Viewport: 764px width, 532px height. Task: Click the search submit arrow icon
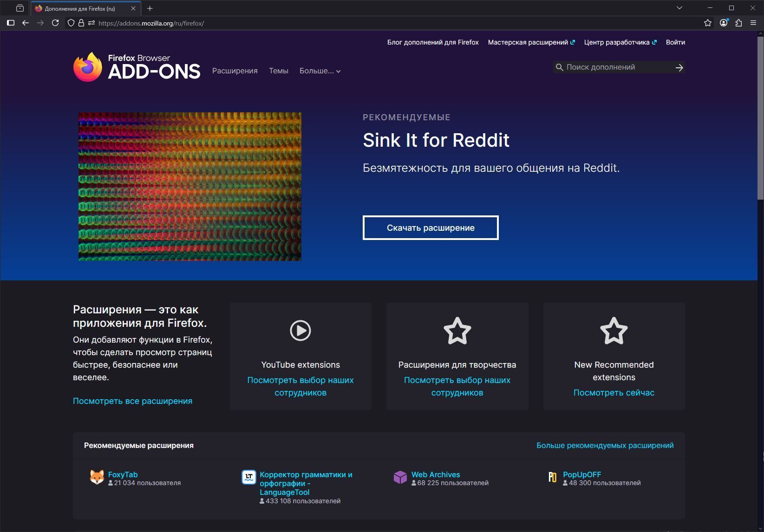(679, 67)
